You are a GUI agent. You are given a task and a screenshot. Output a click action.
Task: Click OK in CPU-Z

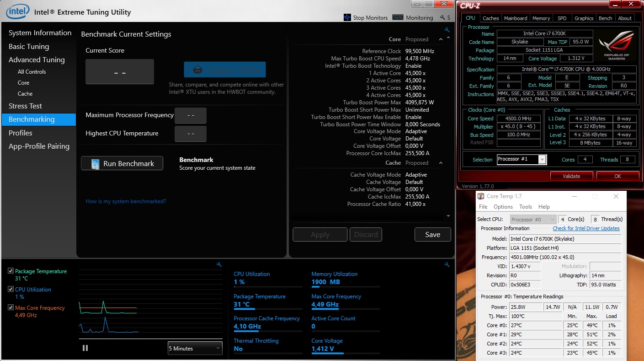(x=617, y=176)
